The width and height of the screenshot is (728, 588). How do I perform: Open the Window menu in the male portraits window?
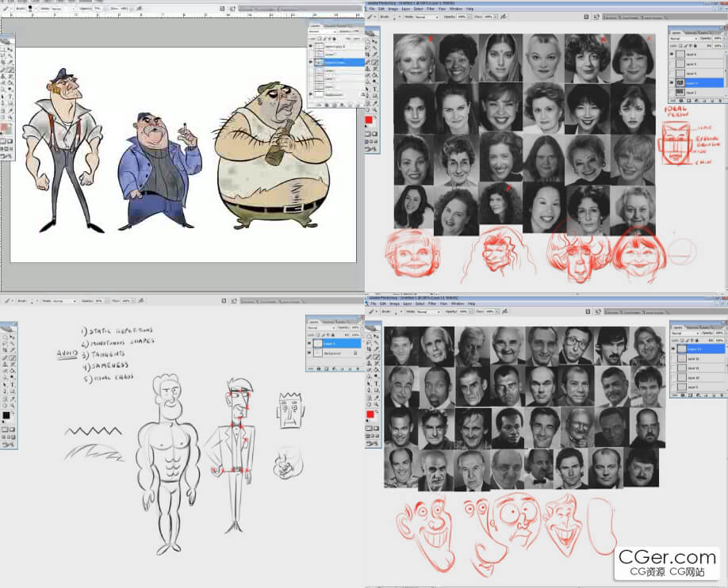pyautogui.click(x=458, y=304)
